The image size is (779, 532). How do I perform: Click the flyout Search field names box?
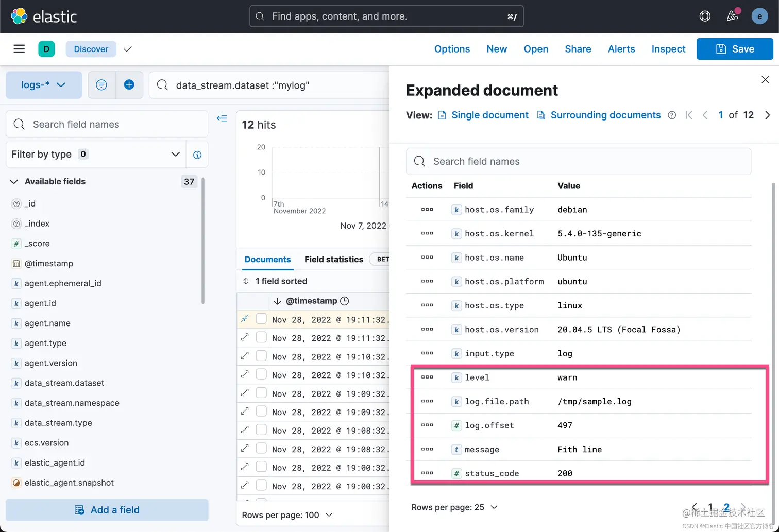pos(579,161)
